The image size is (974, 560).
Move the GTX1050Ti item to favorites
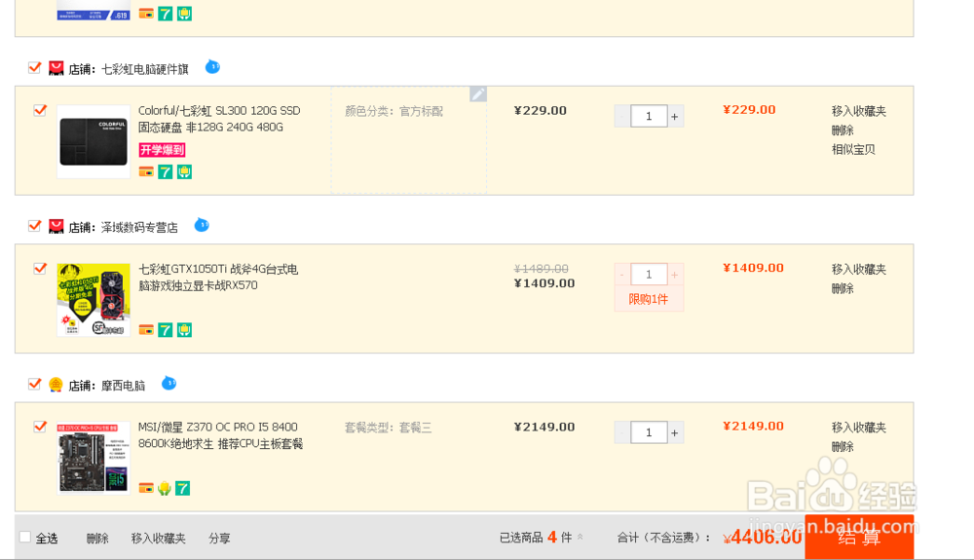click(x=858, y=270)
